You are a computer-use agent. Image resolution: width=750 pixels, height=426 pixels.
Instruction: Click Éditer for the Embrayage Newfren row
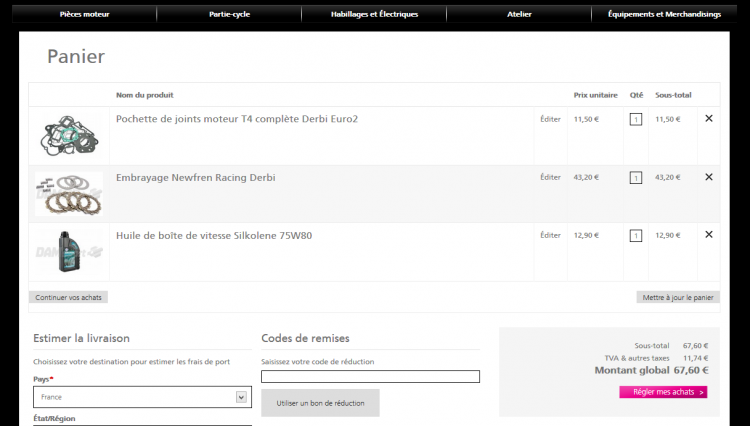click(550, 177)
